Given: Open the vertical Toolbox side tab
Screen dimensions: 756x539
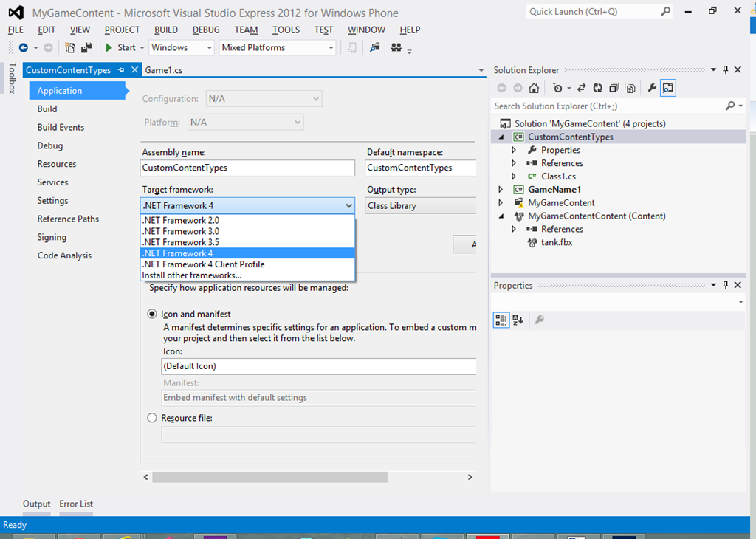Looking at the screenshot, I should click(12, 78).
